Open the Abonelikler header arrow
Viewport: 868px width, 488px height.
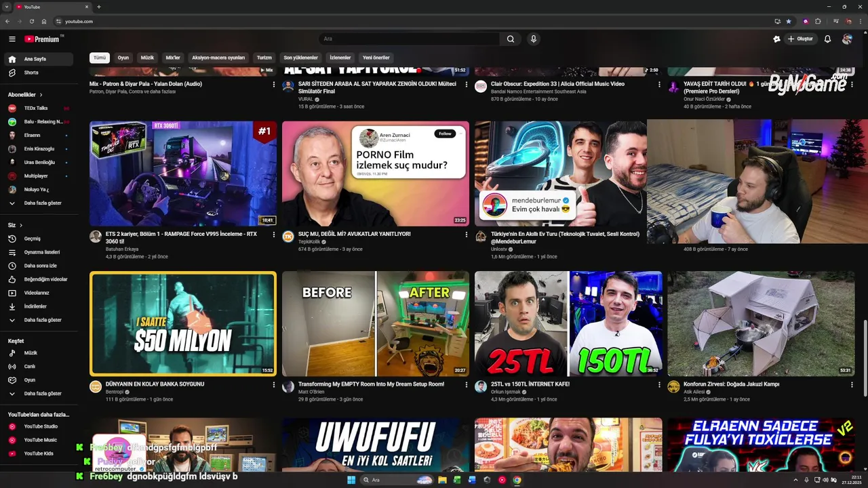pyautogui.click(x=41, y=95)
